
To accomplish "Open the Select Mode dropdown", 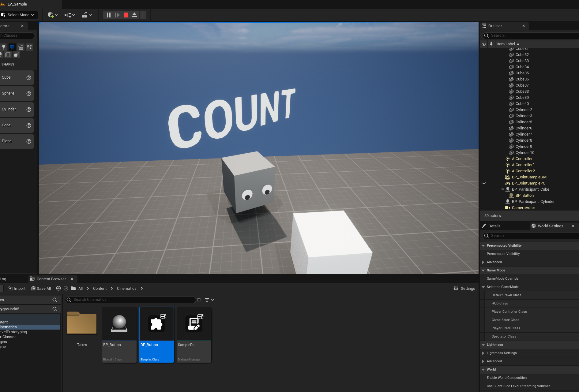I will 19,15.
